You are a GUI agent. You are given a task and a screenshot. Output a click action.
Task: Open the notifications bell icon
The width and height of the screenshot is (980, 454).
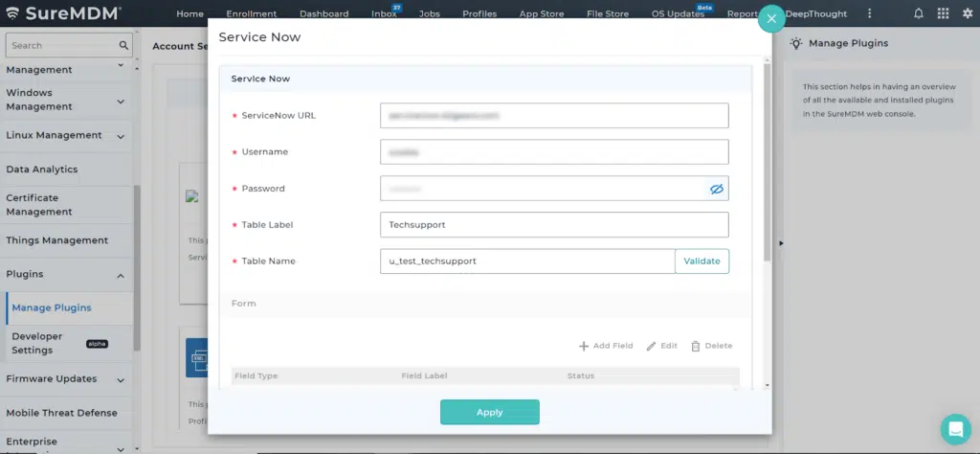point(918,13)
